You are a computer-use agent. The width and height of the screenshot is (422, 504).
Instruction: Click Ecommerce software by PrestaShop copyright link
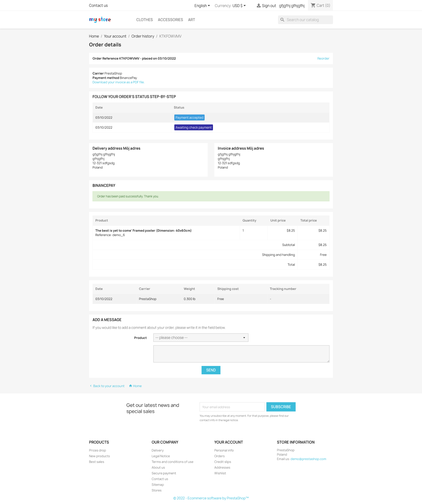pyautogui.click(x=211, y=498)
